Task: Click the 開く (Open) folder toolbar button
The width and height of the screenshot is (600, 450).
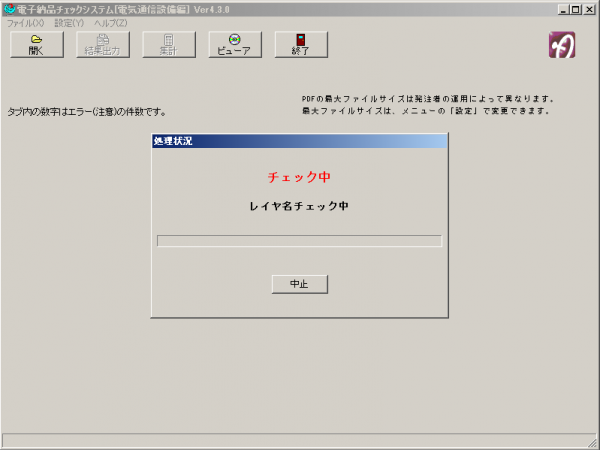Action: point(36,44)
